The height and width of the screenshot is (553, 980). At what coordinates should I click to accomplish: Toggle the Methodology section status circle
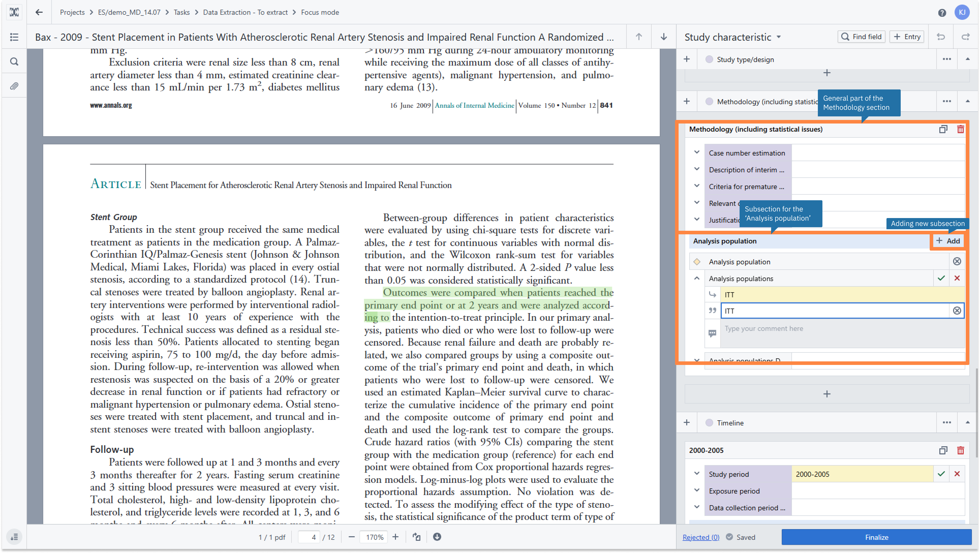(x=709, y=102)
